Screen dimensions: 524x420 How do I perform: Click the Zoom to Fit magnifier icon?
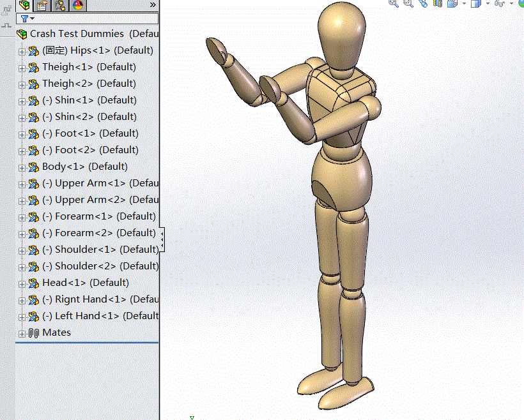[394, 3]
